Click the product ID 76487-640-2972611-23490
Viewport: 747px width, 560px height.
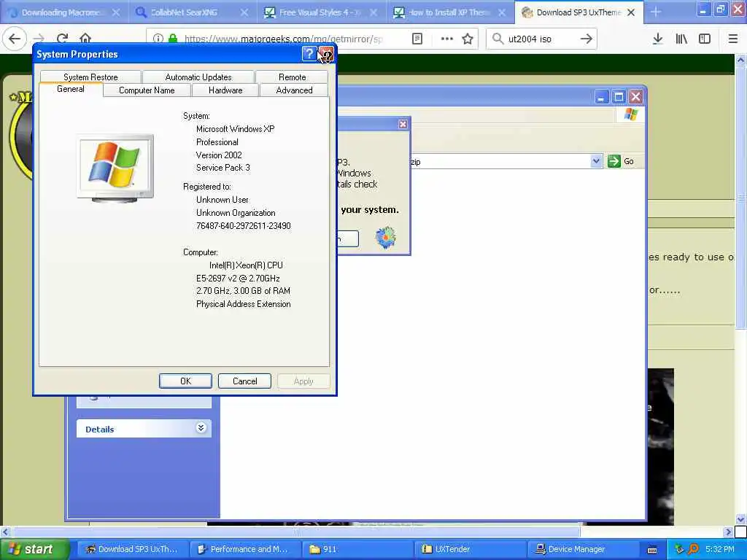pos(244,226)
